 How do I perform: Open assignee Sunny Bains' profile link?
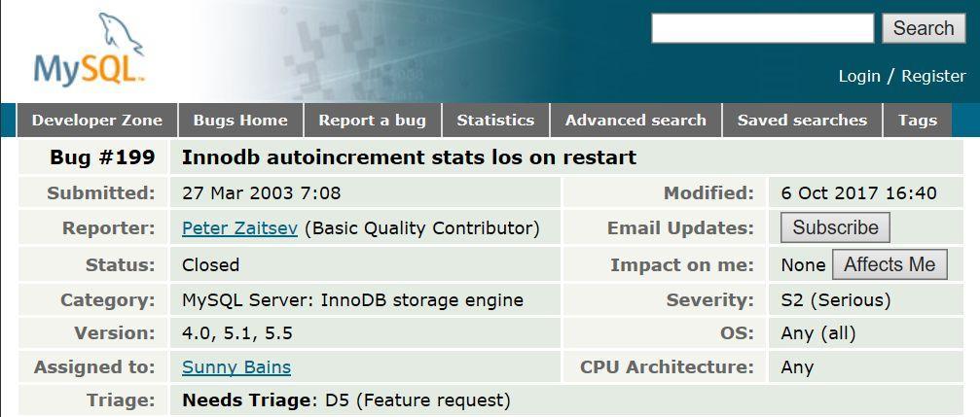coord(236,367)
